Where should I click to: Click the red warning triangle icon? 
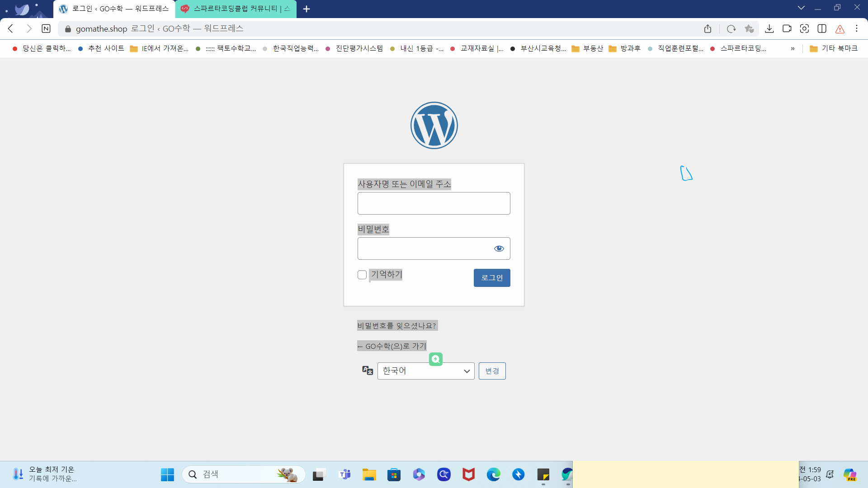click(x=840, y=29)
